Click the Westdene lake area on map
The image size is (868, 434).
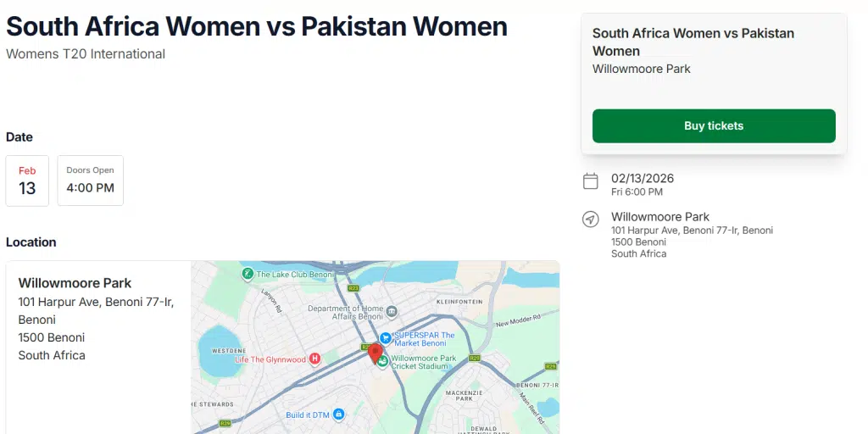pos(216,349)
